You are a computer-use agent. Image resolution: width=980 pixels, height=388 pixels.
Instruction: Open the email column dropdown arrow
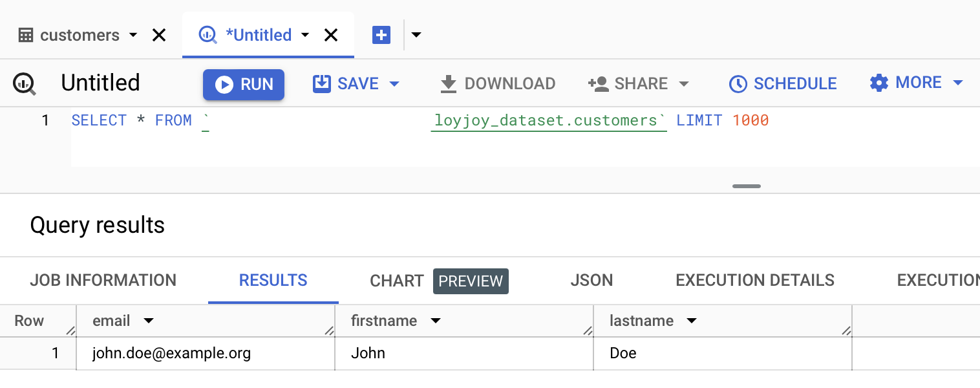coord(149,321)
